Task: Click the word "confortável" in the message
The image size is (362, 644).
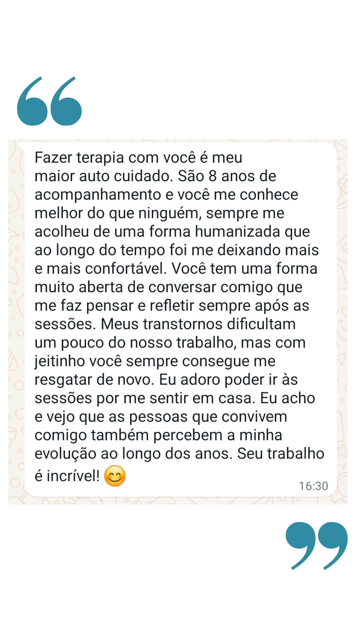Action: (x=126, y=269)
